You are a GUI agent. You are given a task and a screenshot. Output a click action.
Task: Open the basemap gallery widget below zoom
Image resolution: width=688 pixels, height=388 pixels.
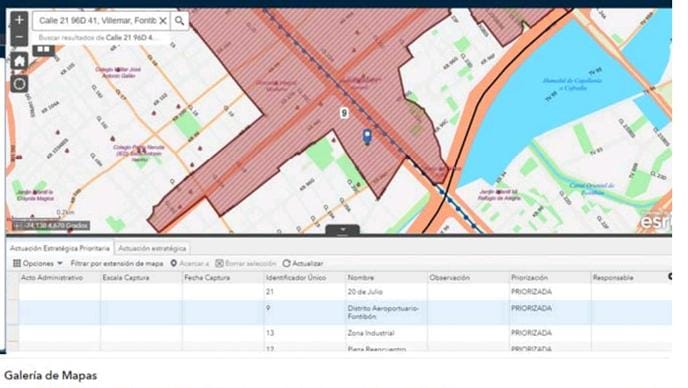[x=43, y=50]
